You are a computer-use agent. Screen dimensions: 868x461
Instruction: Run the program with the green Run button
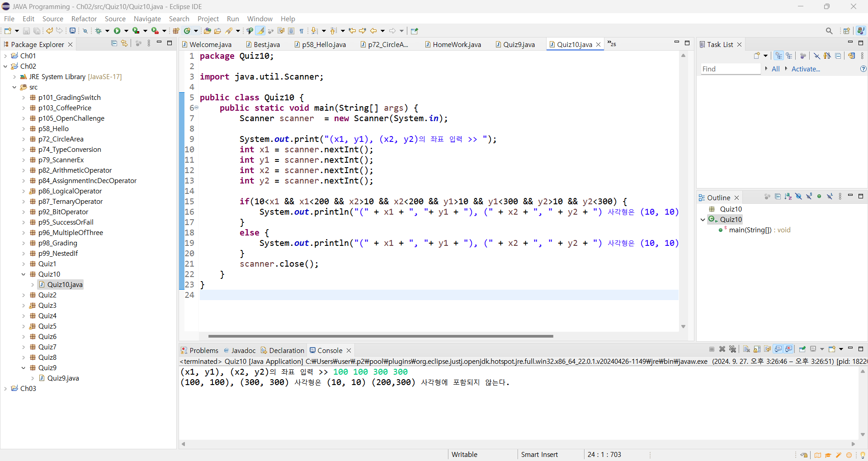click(117, 31)
